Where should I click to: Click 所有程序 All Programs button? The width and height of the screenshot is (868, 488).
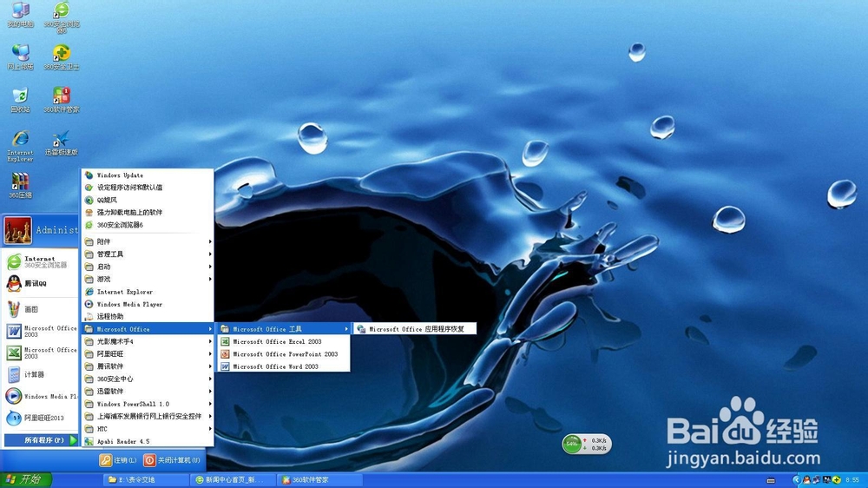41,440
